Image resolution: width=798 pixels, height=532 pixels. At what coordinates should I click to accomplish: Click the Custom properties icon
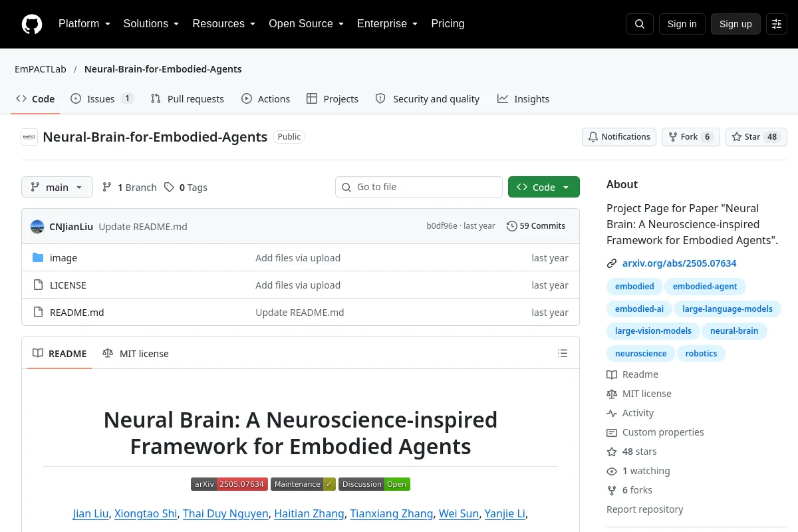pyautogui.click(x=612, y=432)
